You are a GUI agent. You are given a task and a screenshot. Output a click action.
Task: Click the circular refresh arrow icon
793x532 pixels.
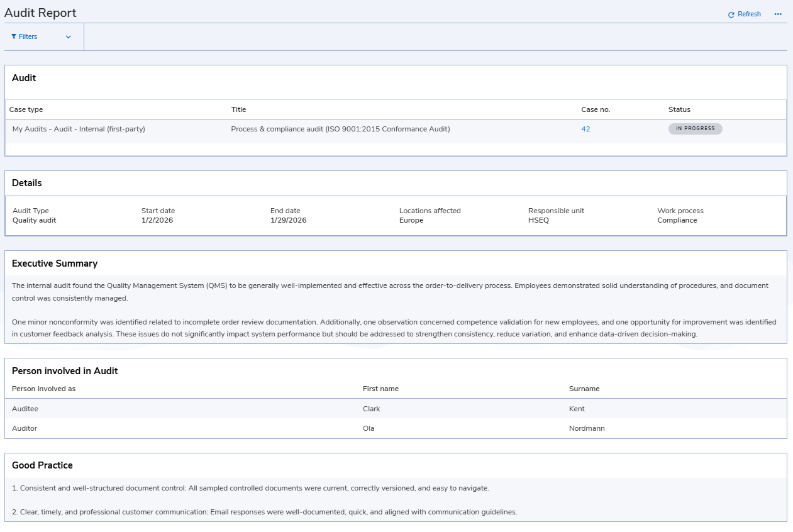point(731,14)
